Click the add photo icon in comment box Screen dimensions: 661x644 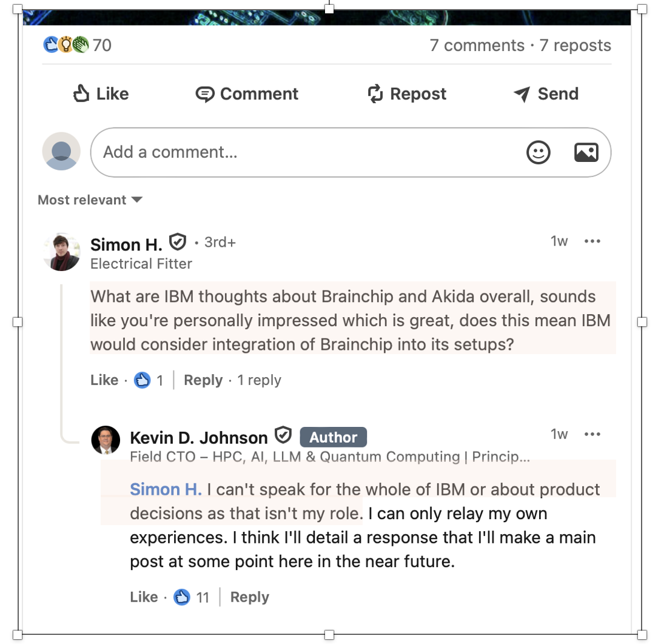586,152
